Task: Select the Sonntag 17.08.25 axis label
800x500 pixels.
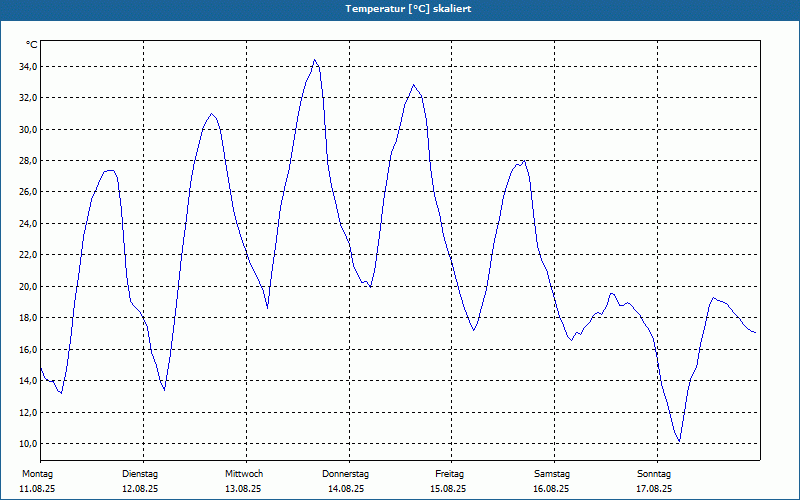Action: click(655, 481)
